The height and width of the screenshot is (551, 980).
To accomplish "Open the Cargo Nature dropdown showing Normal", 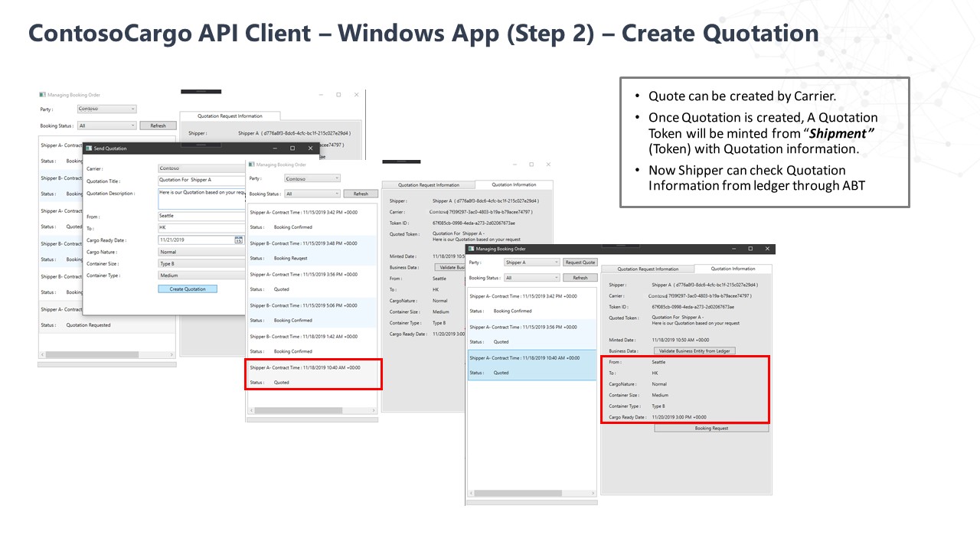I will (x=201, y=252).
